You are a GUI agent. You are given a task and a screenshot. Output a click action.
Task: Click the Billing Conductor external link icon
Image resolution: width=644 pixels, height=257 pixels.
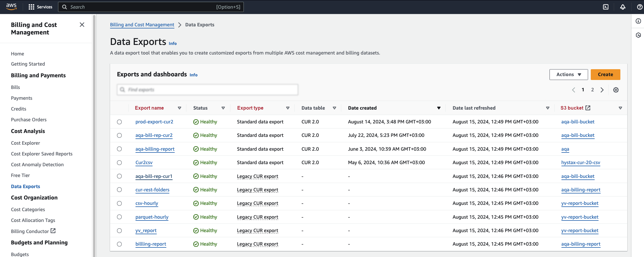(53, 231)
